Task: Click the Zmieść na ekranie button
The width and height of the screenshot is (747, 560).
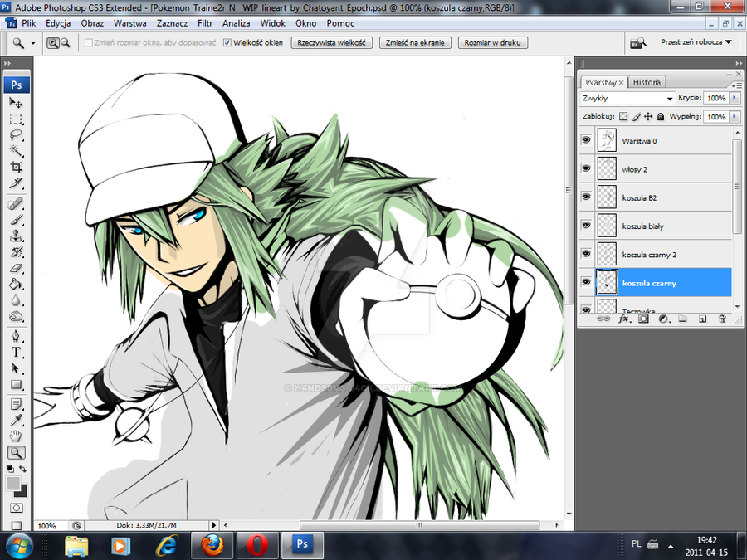Action: pos(415,43)
